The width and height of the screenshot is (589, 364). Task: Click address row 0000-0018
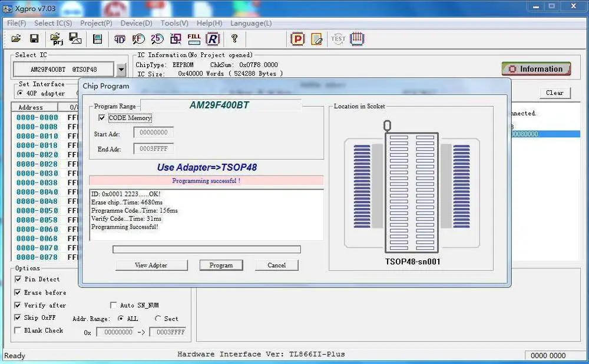click(x=37, y=145)
